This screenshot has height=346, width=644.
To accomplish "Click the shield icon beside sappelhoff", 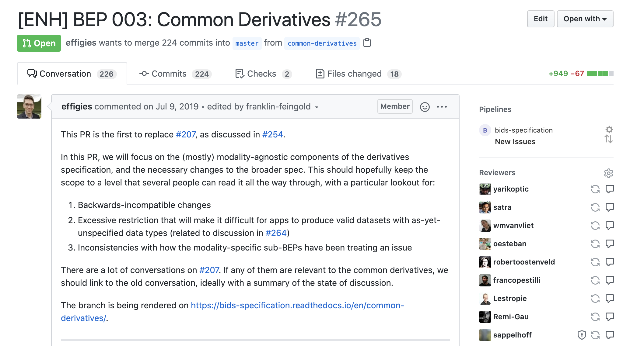I will tap(582, 335).
